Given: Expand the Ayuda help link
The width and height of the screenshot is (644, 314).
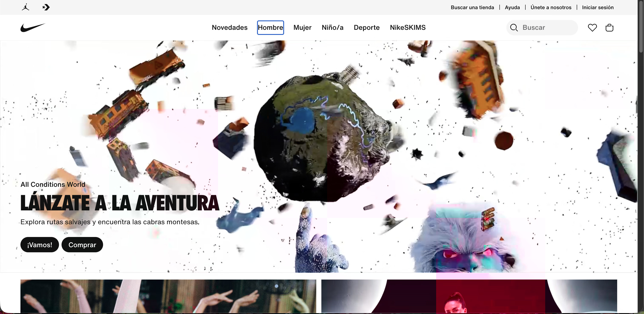Looking at the screenshot, I should [x=512, y=7].
